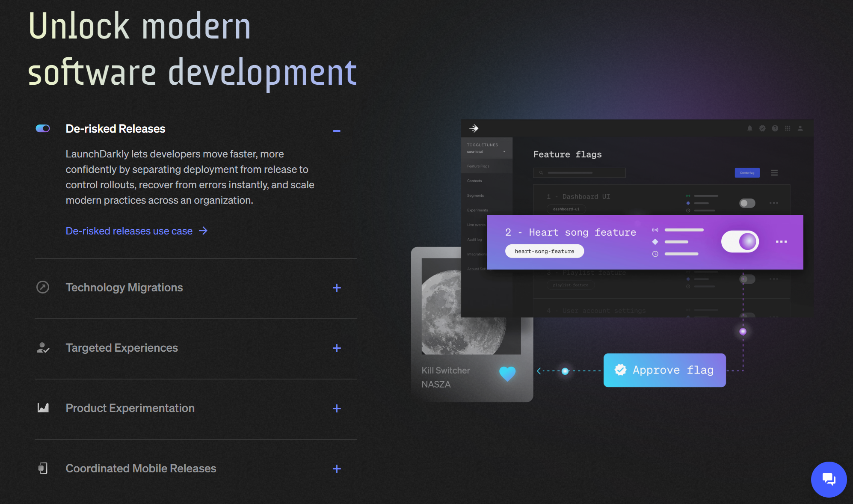The width and height of the screenshot is (853, 504).
Task: Expand the Targeted Experiences section
Action: [x=335, y=348]
